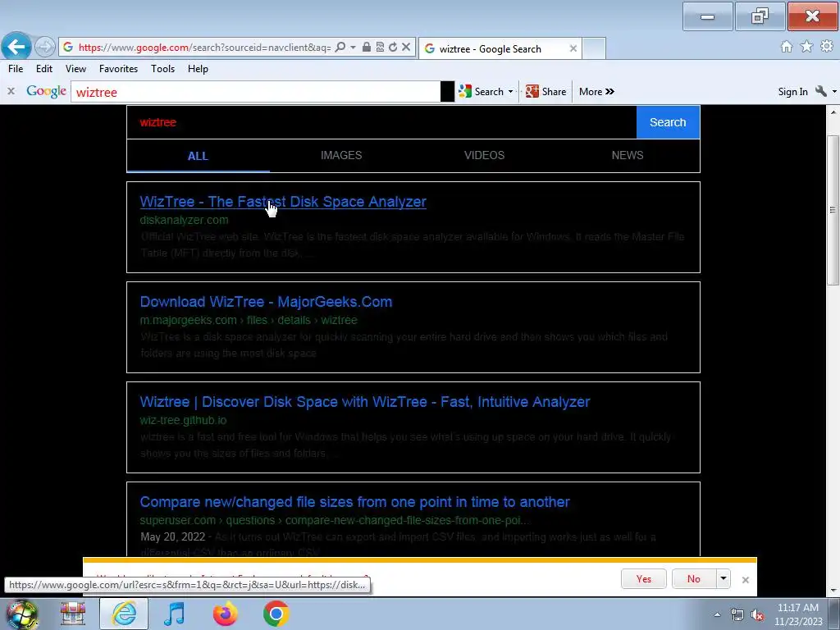This screenshot has height=630, width=840.
Task: Open Wiztree | Discover Disk Space result
Action: click(x=365, y=402)
